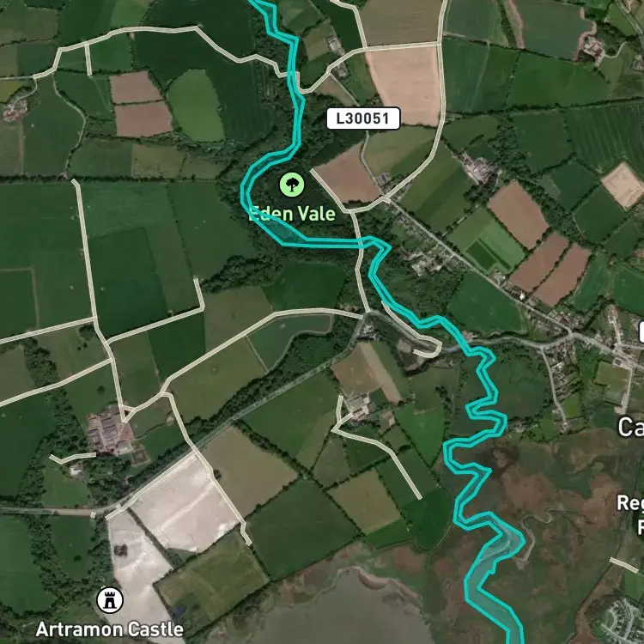This screenshot has width=644, height=644.
Task: Click the upper pinkish-brown rectangular field at top left
Action: click(136, 88)
